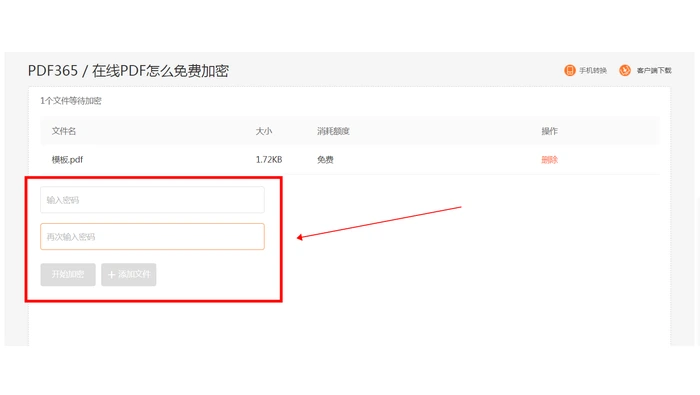Open the 客户端下载 link
Image resolution: width=700 pixels, height=395 pixels.
coord(654,71)
